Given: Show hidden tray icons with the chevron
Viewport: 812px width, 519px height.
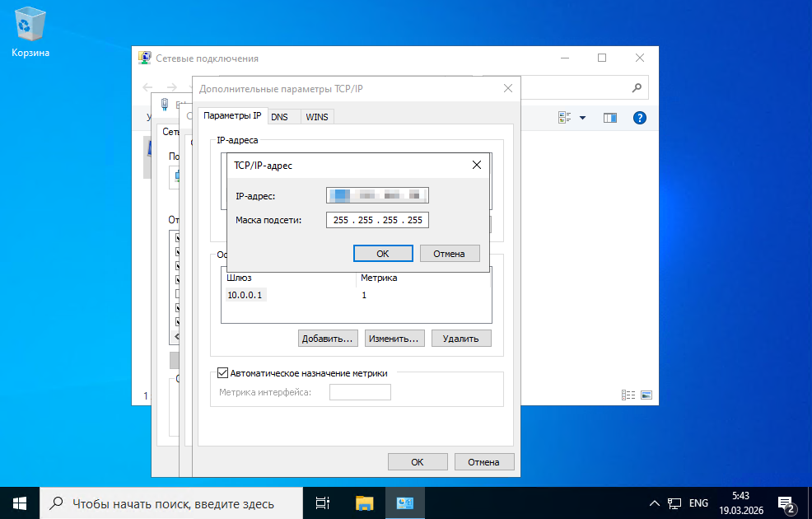Looking at the screenshot, I should pyautogui.click(x=654, y=503).
